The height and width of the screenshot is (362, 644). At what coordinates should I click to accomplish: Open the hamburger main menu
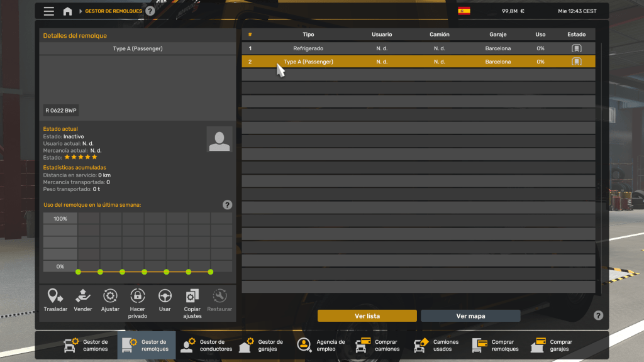coord(49,11)
